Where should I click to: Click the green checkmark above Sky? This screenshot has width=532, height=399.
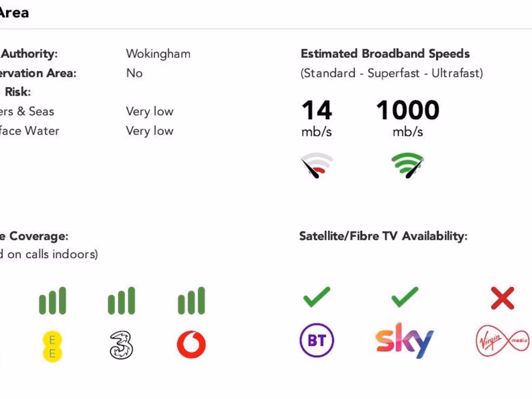(405, 297)
